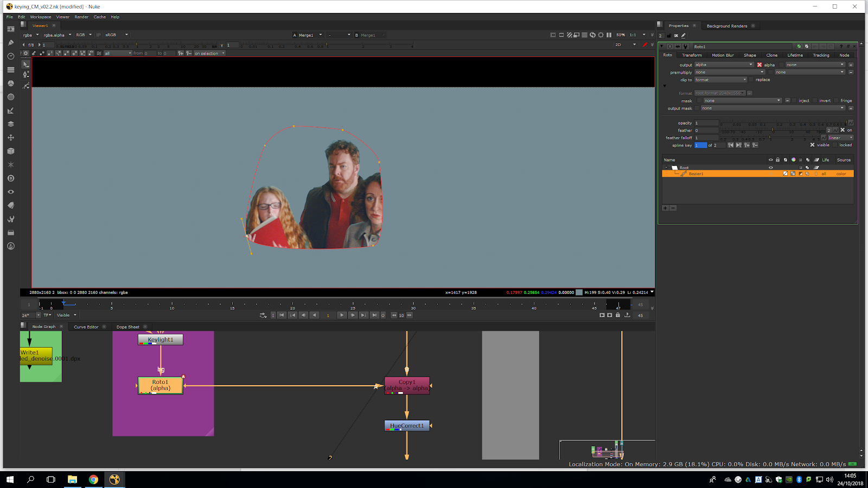This screenshot has height=488, width=868.
Task: Click the arrow Select All tool
Action: point(26,64)
